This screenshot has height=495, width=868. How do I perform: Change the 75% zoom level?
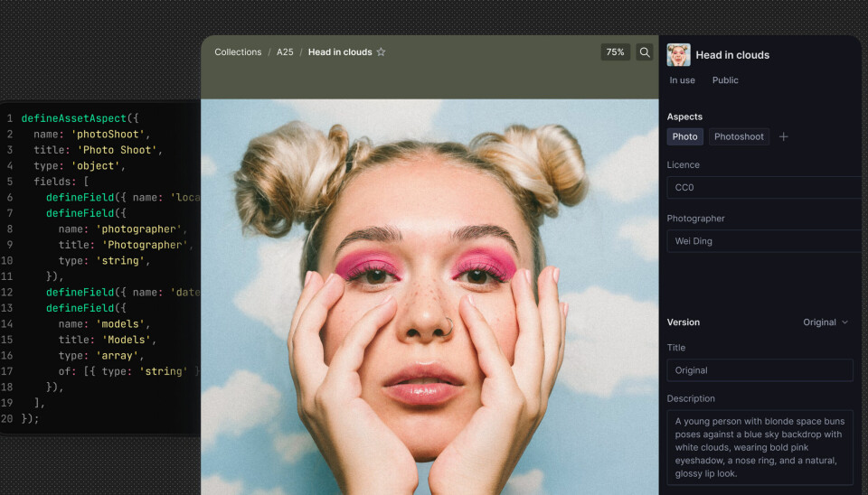(x=615, y=52)
